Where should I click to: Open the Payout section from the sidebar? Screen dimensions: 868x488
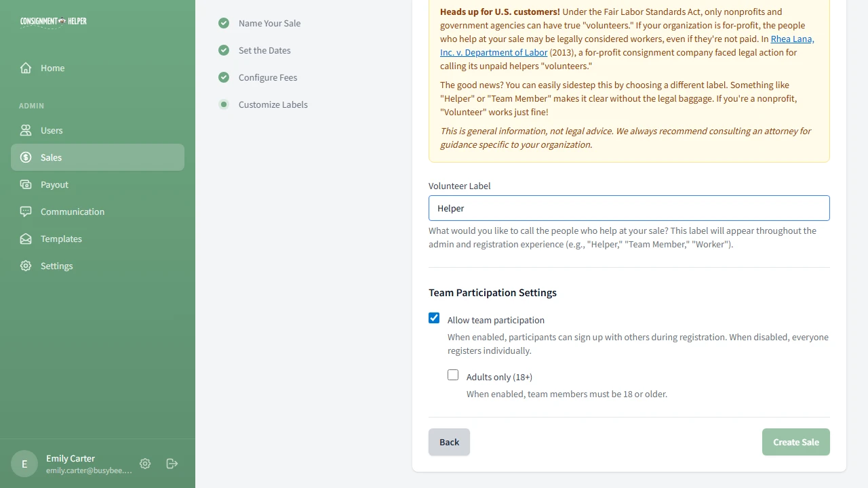click(25, 184)
